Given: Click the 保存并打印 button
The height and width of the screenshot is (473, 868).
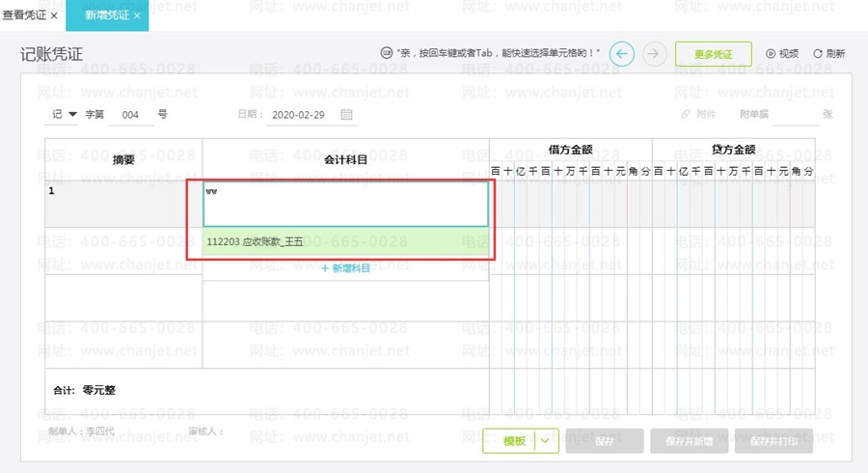Looking at the screenshot, I should click(773, 441).
